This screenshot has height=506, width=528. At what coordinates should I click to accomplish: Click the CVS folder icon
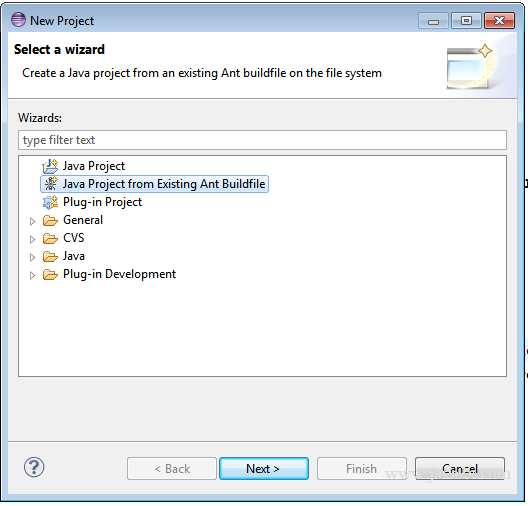click(x=50, y=238)
